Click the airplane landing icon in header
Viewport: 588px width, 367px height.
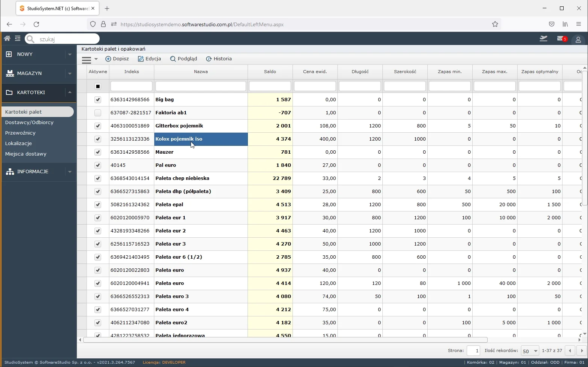(543, 38)
